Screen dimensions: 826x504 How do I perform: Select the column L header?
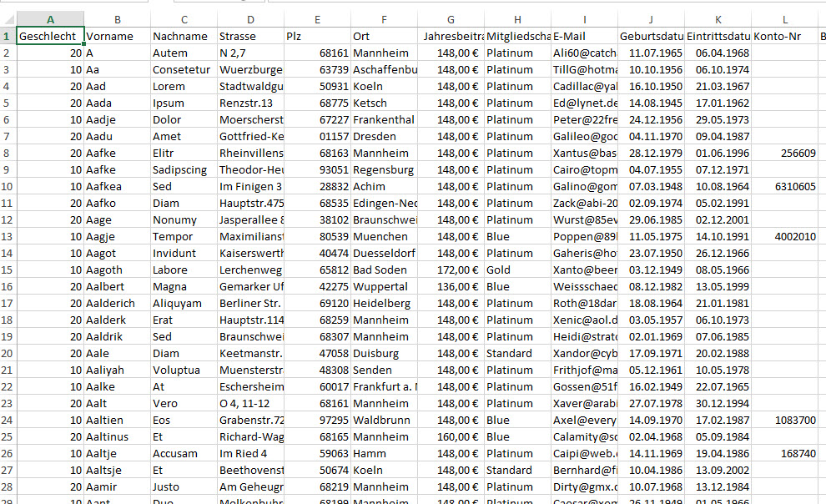(784, 19)
